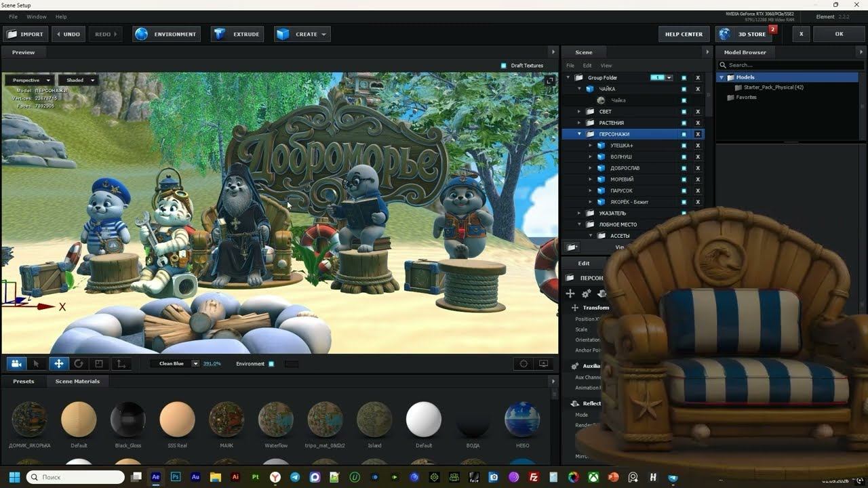Pick the rotate gizmo tool
This screenshot has width=868, height=488.
(x=79, y=364)
